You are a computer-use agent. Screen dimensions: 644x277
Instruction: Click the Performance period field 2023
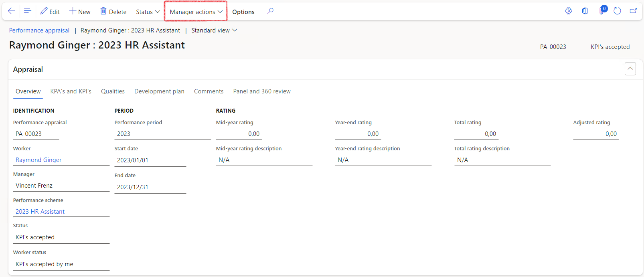pos(163,134)
